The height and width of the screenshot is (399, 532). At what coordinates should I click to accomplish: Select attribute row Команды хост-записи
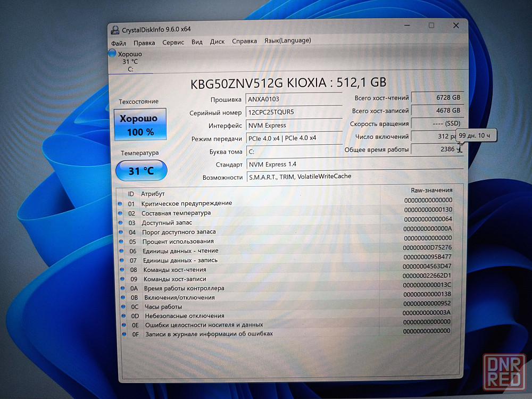tap(286, 278)
